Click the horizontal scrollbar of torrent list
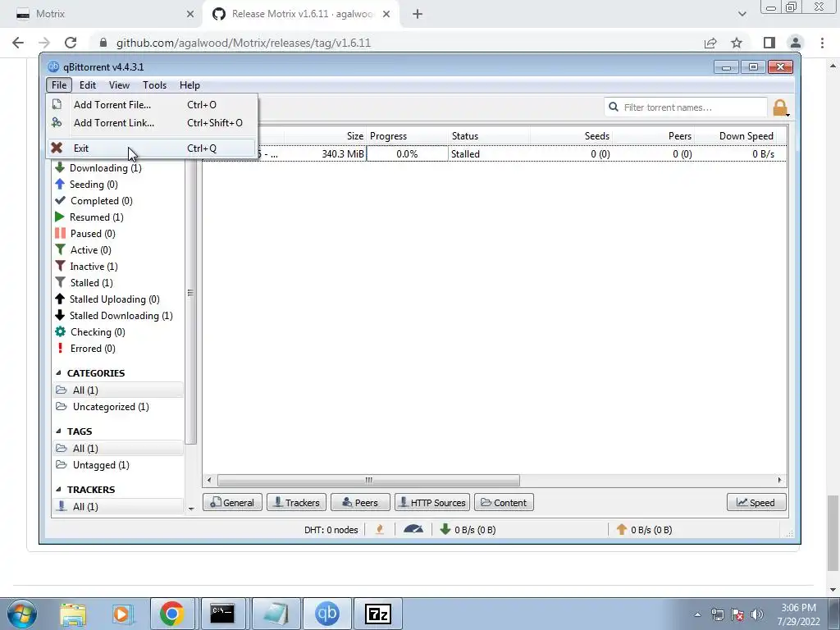 point(368,480)
